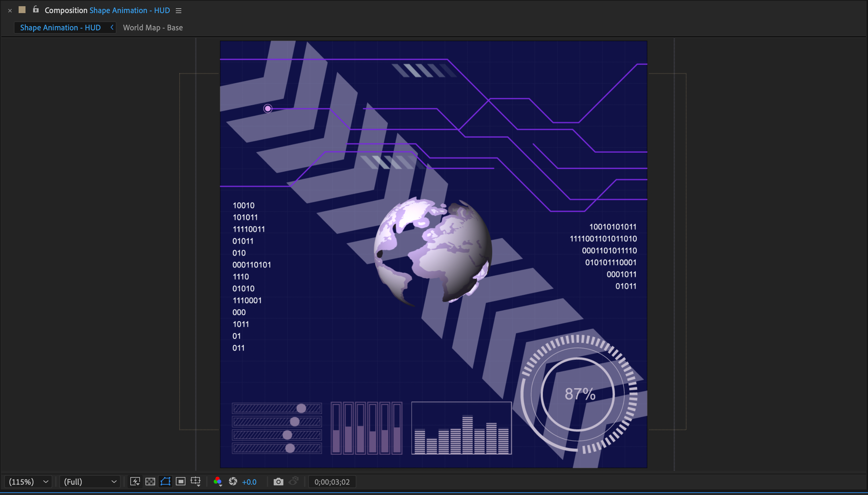Open the resolution dropdown showing Full
Screen dimensions: 868x495
pyautogui.click(x=89, y=482)
